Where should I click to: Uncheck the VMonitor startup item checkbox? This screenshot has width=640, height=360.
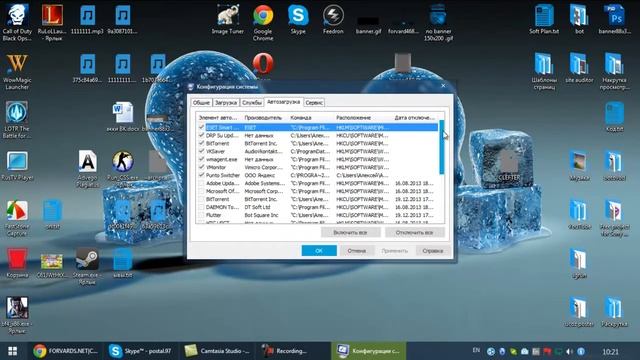point(201,167)
